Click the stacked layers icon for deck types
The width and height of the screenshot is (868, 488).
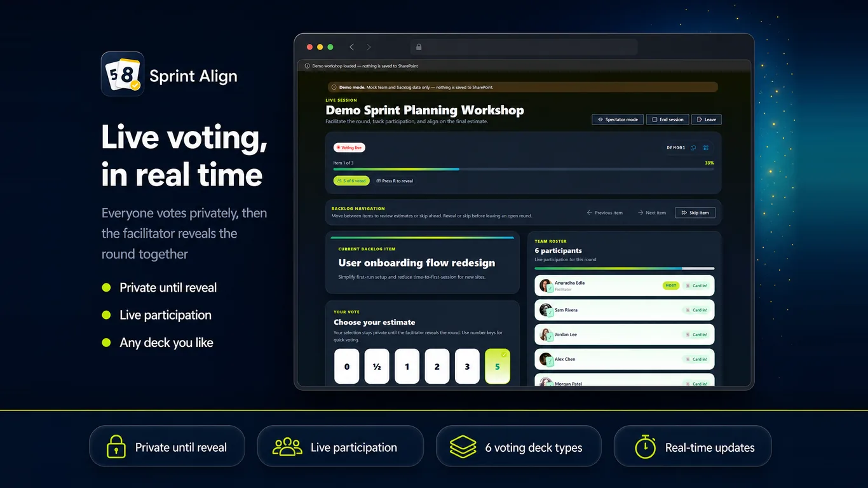coord(463,447)
